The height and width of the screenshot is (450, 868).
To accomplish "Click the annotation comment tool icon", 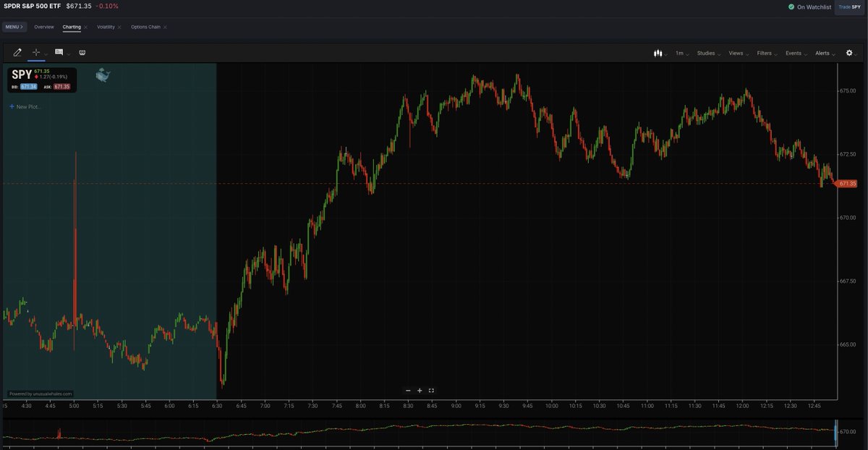I will click(x=59, y=53).
